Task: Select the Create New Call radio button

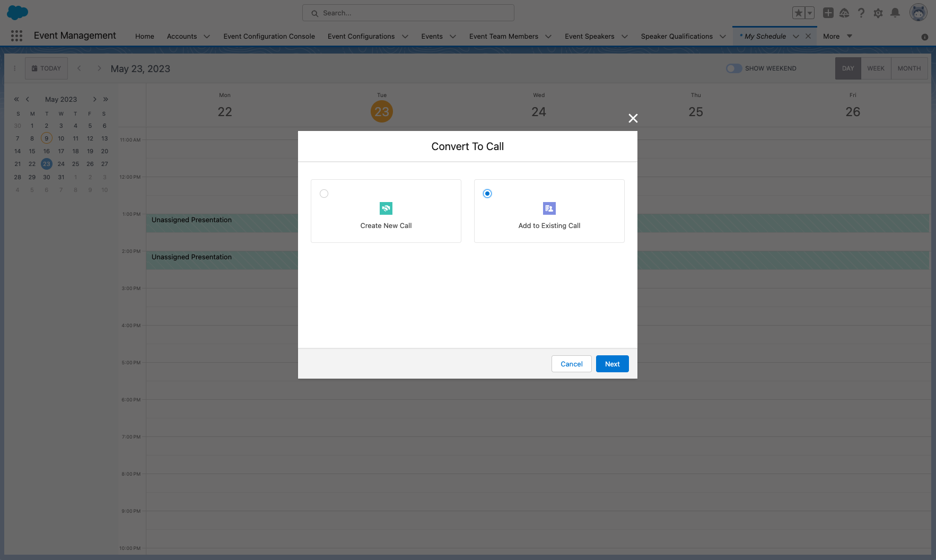Action: [324, 194]
